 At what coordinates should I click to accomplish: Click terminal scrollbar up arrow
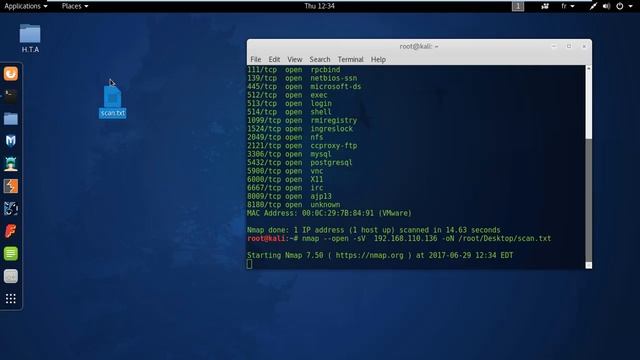[589, 69]
